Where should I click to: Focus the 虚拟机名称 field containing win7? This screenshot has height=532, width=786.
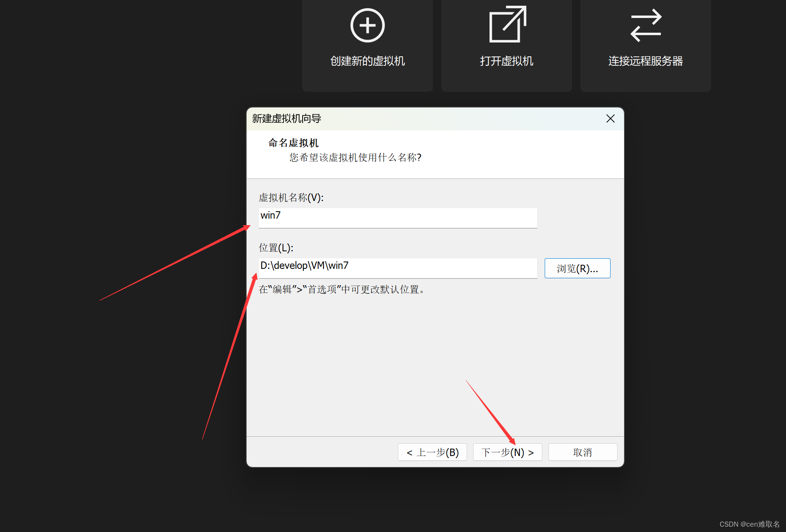[x=397, y=217]
